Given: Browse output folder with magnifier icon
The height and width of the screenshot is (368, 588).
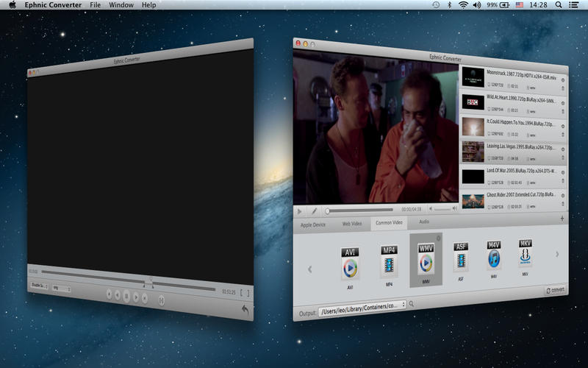Looking at the screenshot, I should (412, 303).
